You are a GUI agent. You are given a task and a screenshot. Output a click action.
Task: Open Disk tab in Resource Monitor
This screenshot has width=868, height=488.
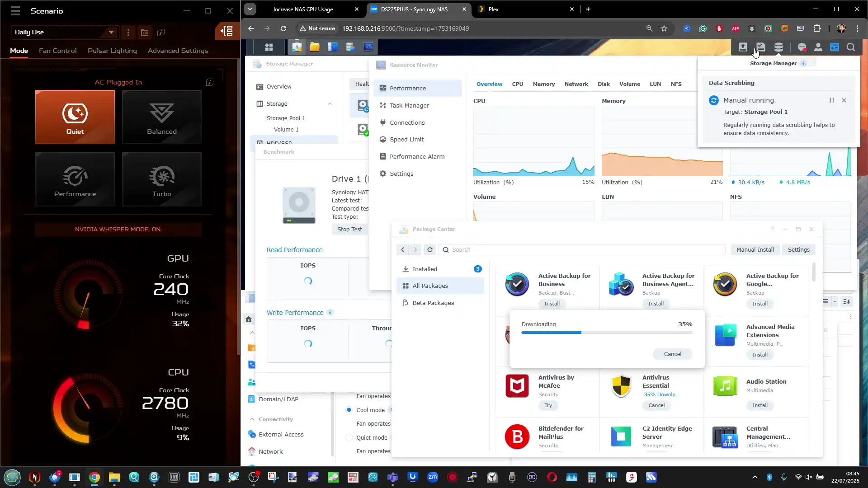[x=604, y=84]
